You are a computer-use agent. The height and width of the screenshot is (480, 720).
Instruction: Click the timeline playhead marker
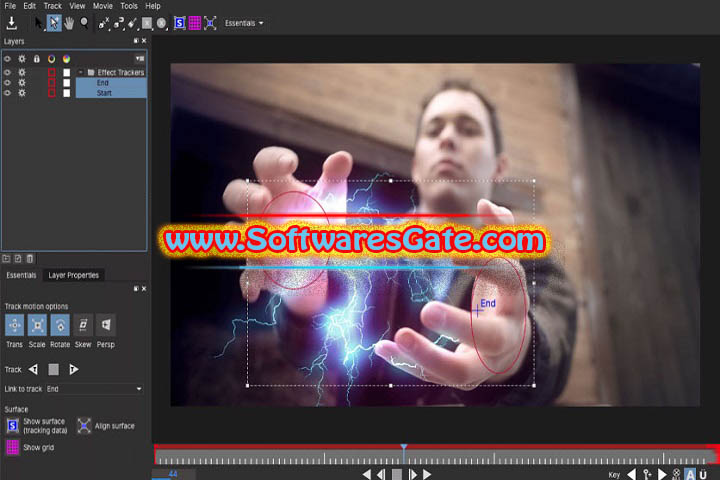point(404,447)
